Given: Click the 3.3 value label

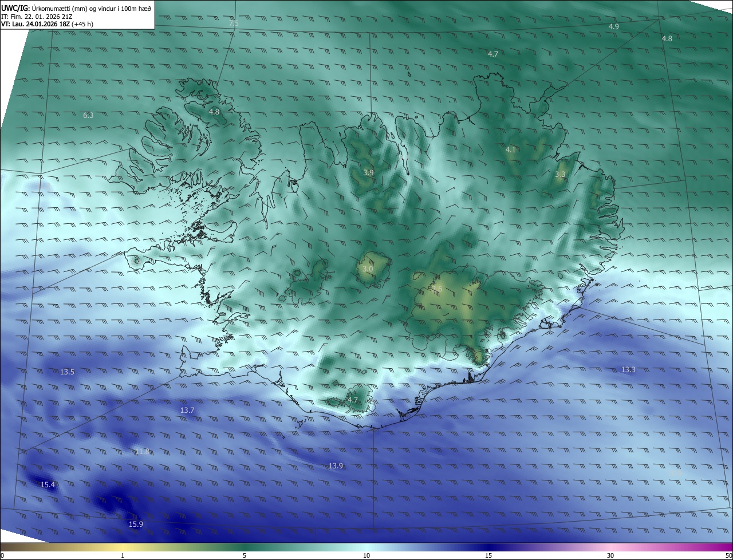Looking at the screenshot, I should tap(560, 174).
